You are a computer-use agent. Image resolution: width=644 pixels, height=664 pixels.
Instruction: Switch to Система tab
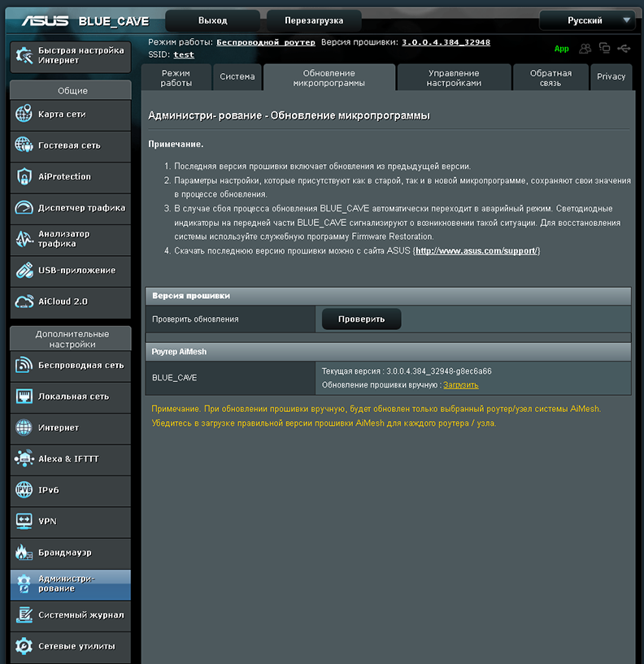click(x=237, y=76)
